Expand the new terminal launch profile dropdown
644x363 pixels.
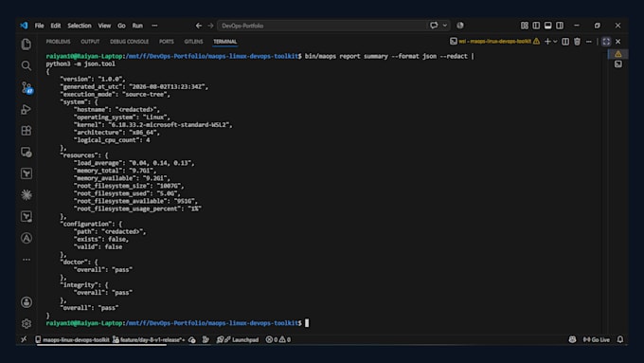[555, 42]
